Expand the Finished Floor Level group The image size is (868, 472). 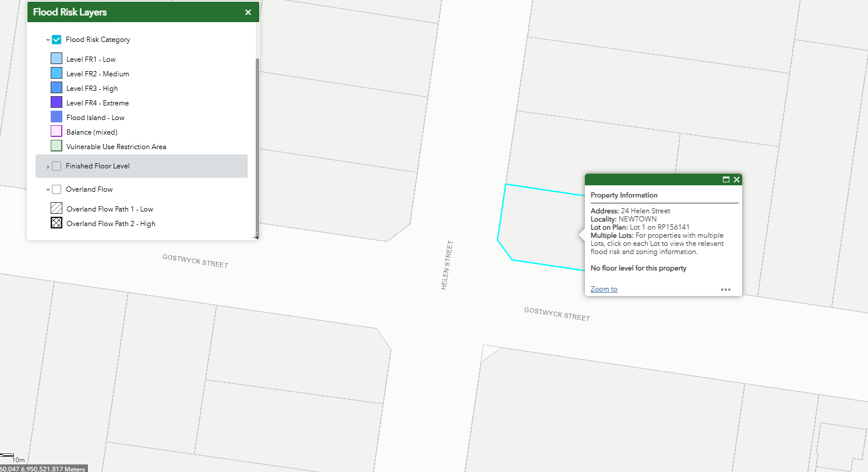click(x=48, y=167)
